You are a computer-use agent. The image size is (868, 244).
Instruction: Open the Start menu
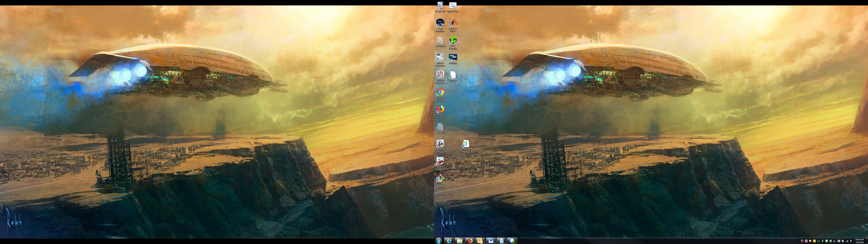[438, 241]
